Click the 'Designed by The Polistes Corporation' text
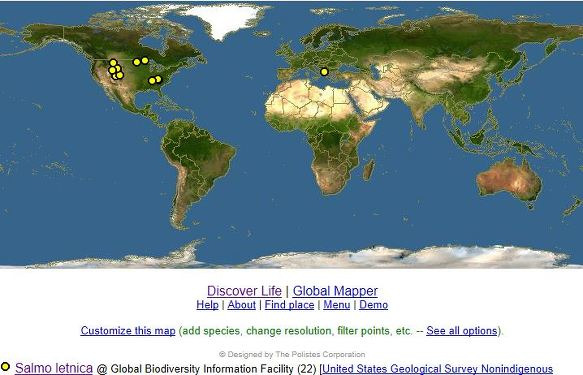This screenshot has width=583, height=375. pos(292,354)
